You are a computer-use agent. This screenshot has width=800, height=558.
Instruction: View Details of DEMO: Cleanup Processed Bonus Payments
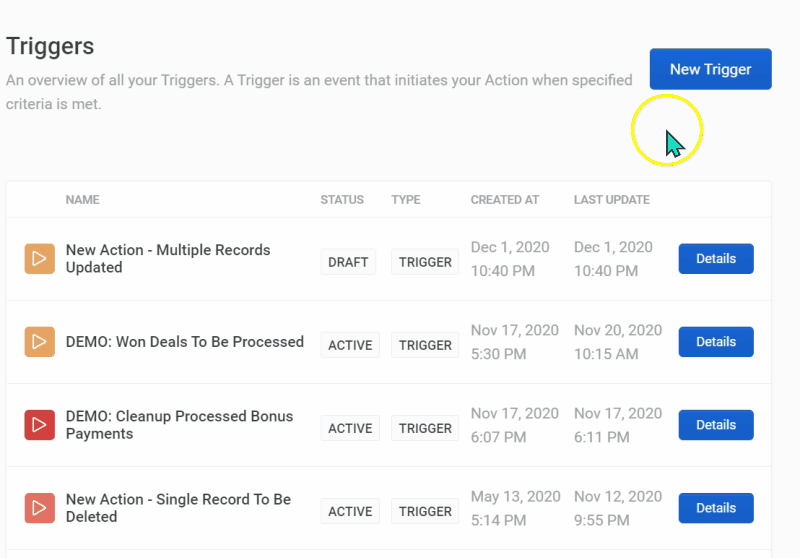[715, 425]
